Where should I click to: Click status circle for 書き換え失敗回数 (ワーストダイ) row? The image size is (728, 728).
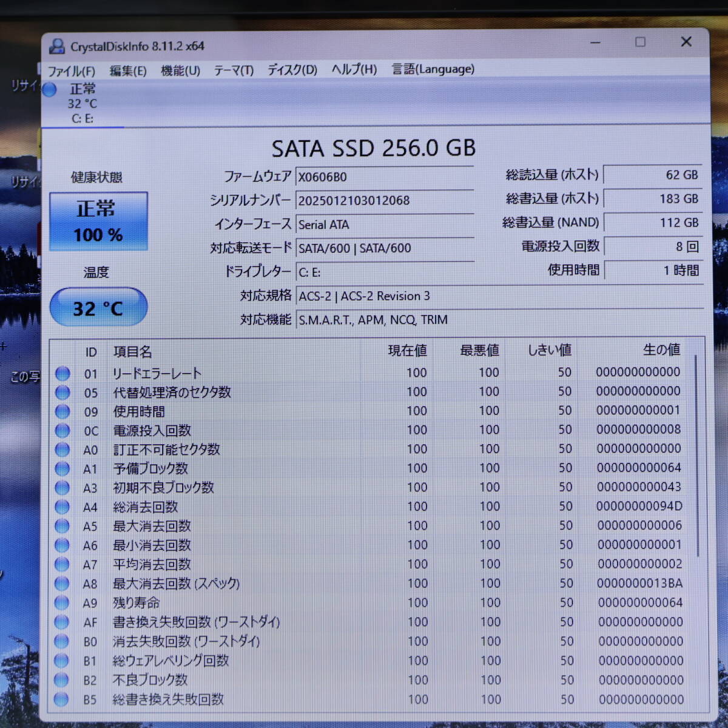pos(61,622)
